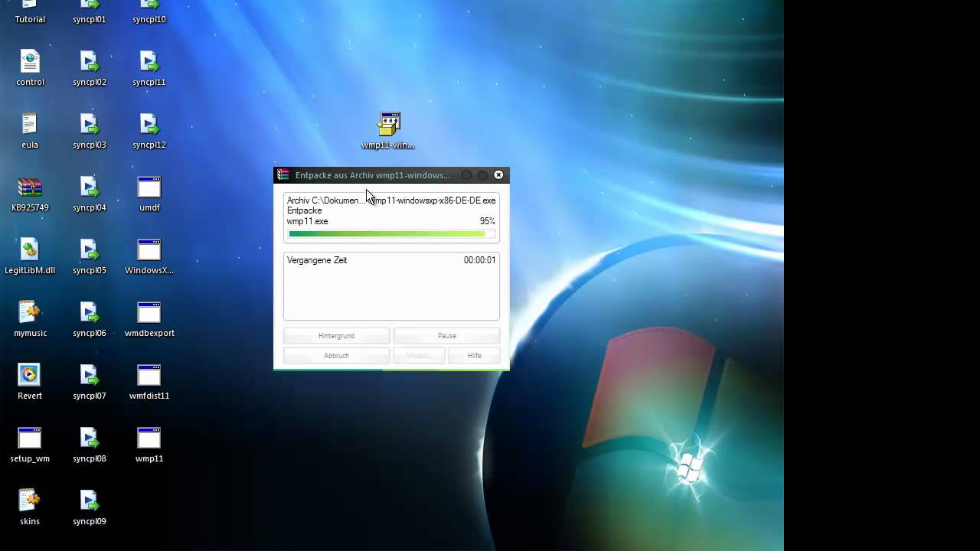The width and height of the screenshot is (980, 551).
Task: Select the syncpl09 file icon
Action: (x=90, y=507)
